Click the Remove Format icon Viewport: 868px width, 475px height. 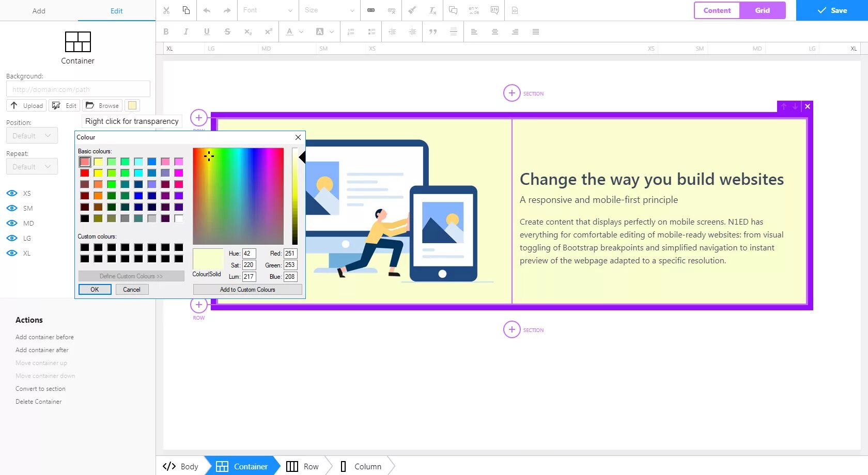432,10
